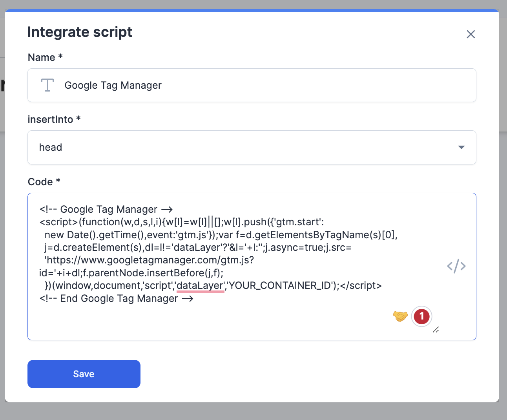The image size is (507, 420).
Task: Click the insertInto field label
Action: coord(51,119)
